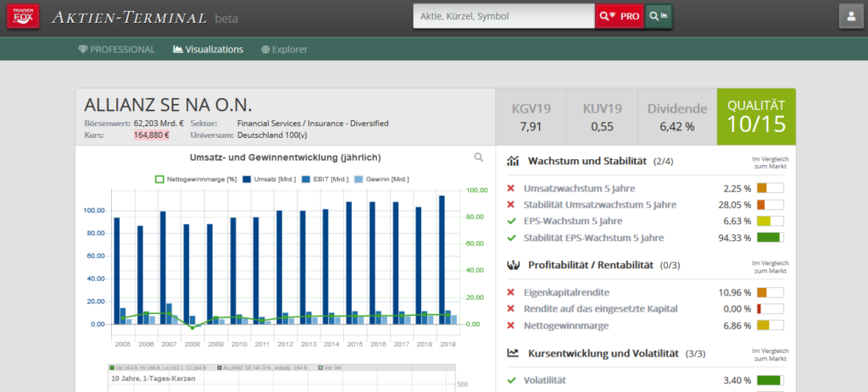The width and height of the screenshot is (868, 392).
Task: Toggle the EBIT [Mrd.] legend entry
Action: [x=325, y=179]
